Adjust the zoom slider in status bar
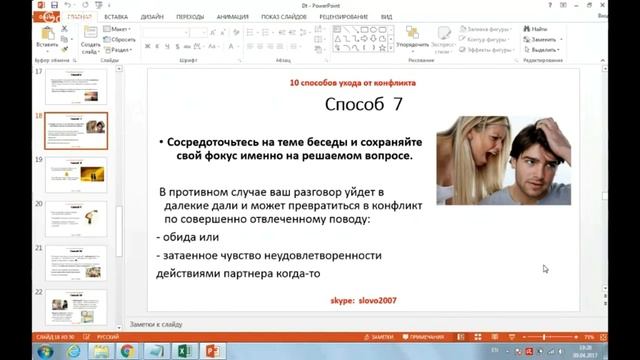The height and width of the screenshot is (360, 640). click(550, 337)
